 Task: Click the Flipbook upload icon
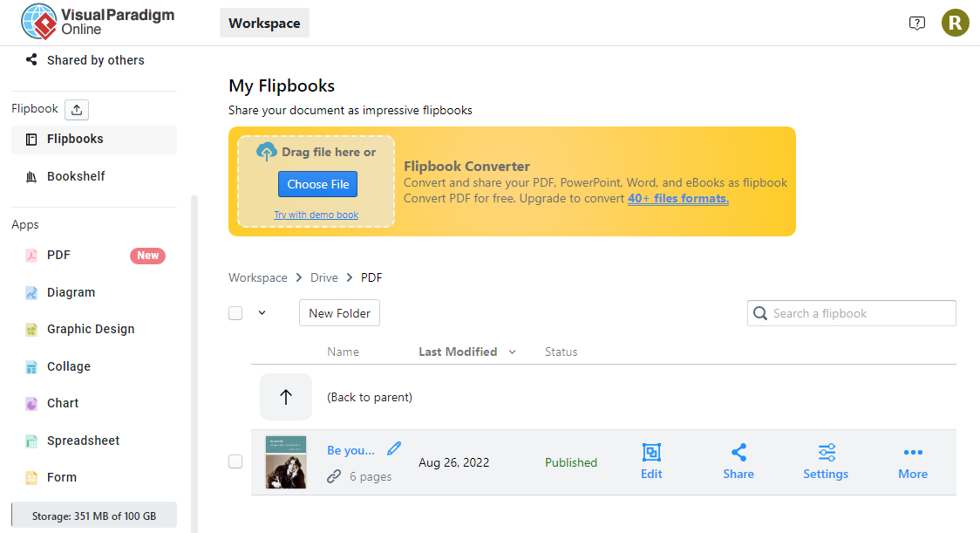tap(77, 110)
